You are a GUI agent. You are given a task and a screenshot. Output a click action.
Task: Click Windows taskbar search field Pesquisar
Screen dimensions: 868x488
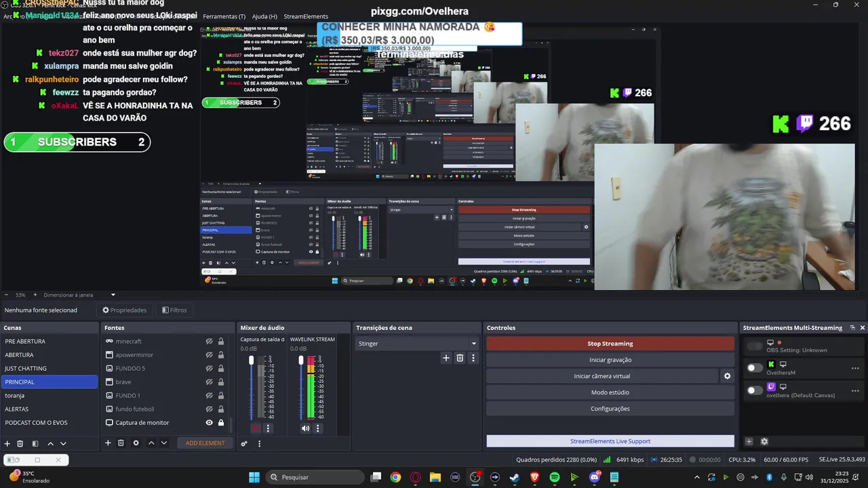pyautogui.click(x=315, y=477)
